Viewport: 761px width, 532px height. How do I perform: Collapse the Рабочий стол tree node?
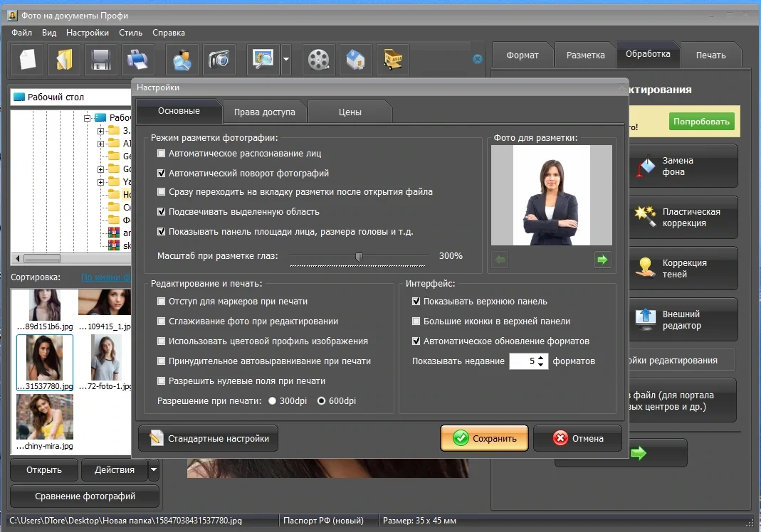click(88, 118)
